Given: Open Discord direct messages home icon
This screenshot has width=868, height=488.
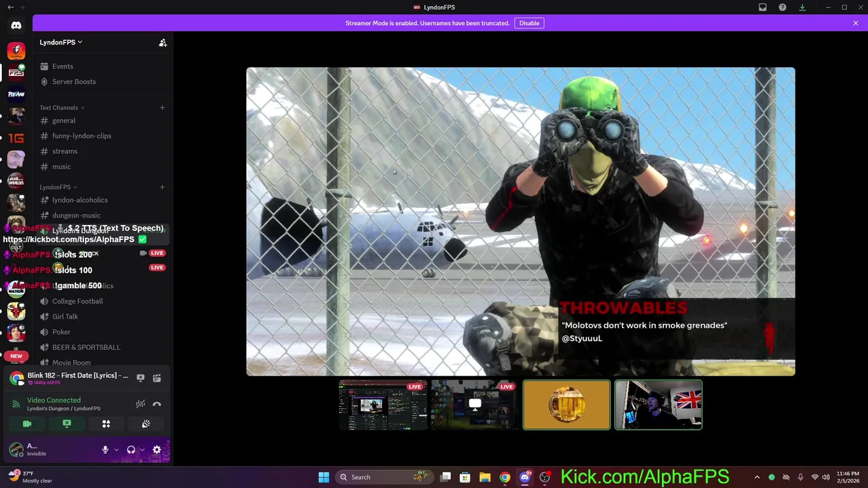Looking at the screenshot, I should (16, 26).
